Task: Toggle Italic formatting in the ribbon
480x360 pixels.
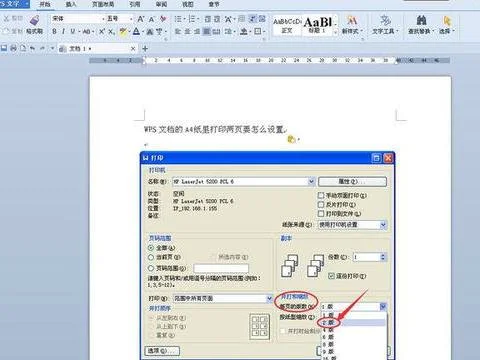Action: [63, 32]
